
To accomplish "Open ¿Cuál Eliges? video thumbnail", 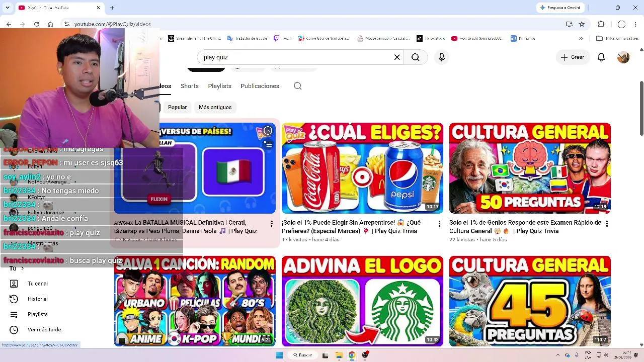I will point(362,168).
